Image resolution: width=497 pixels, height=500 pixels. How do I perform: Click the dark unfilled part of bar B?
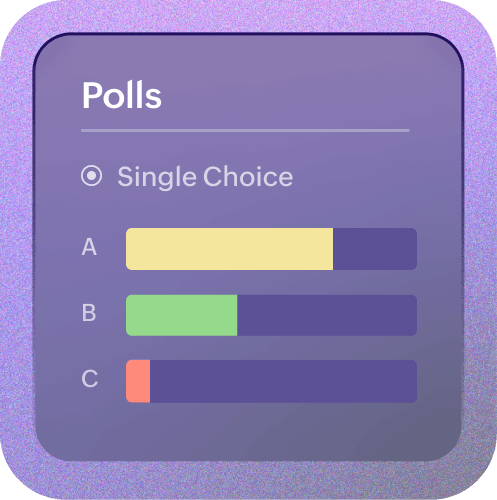click(327, 315)
